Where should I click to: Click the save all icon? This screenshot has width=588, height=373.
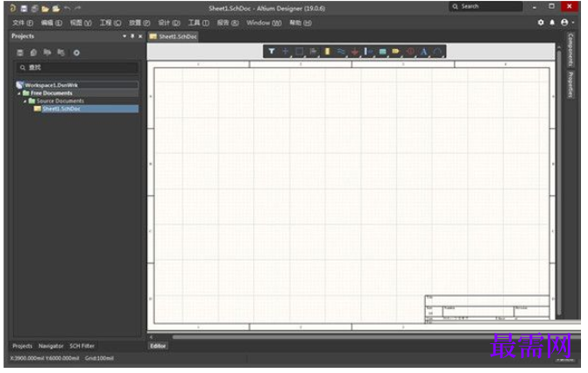pos(34,8)
